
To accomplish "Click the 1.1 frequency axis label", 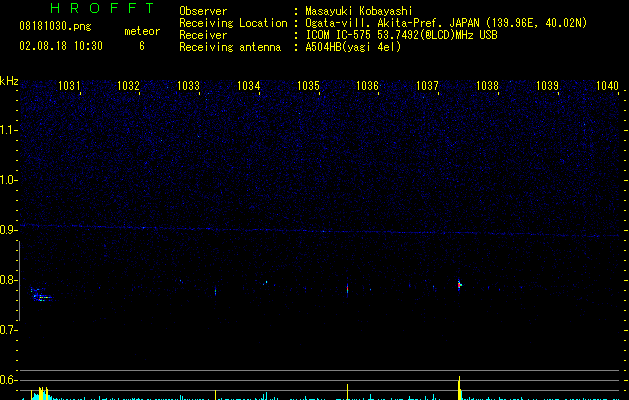I will pyautogui.click(x=9, y=130).
